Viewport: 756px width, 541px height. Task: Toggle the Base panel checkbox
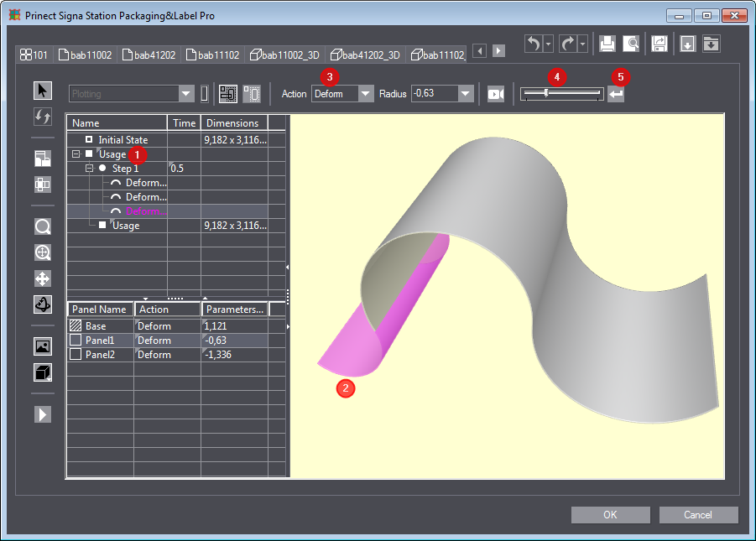pos(76,326)
